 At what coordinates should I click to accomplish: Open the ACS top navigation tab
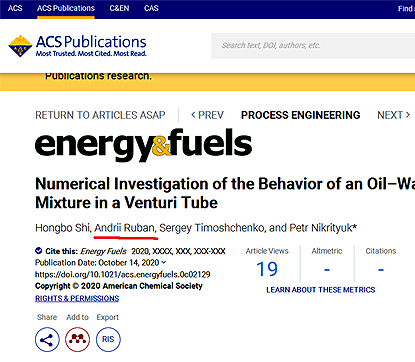pyautogui.click(x=15, y=8)
